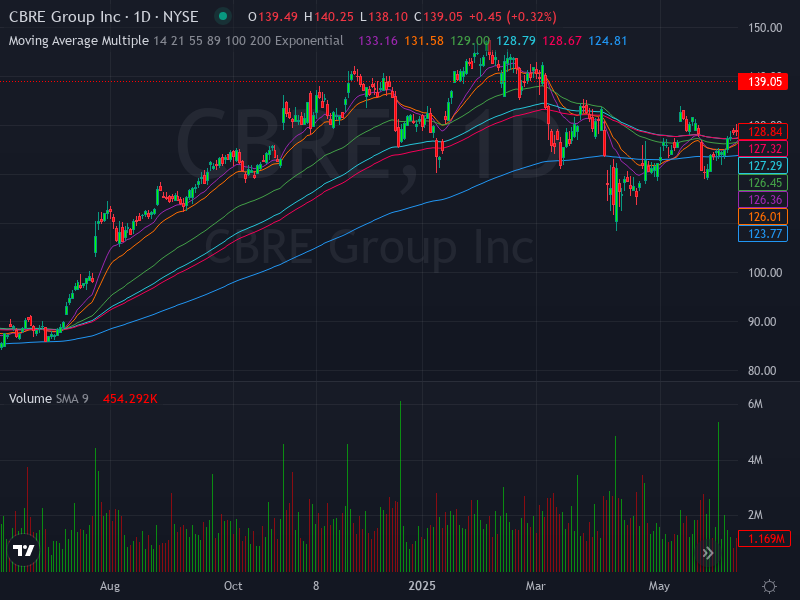Click the 126.36 purple price tag

[763, 199]
